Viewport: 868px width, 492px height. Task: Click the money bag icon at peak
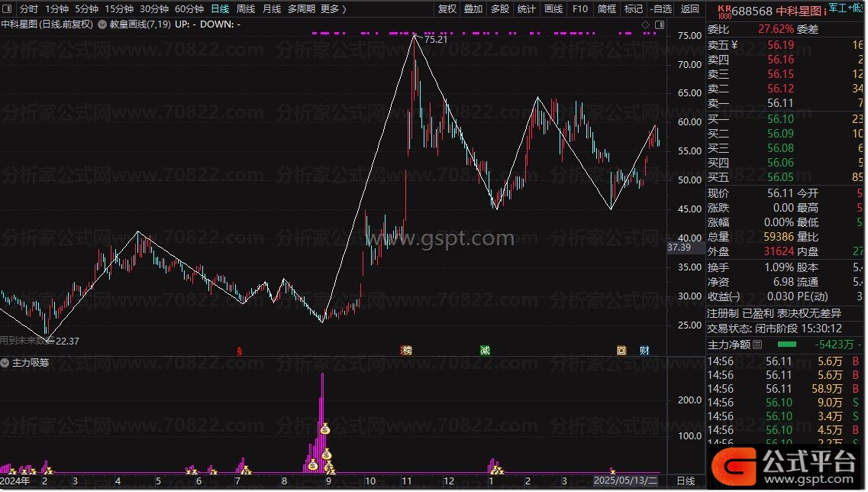click(x=325, y=429)
